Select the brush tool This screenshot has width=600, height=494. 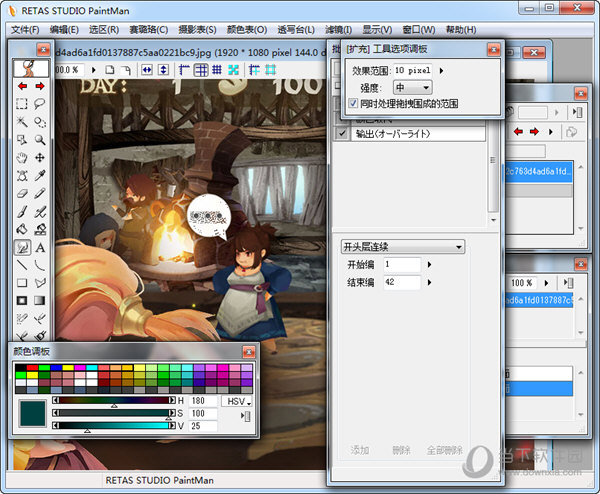(22, 212)
